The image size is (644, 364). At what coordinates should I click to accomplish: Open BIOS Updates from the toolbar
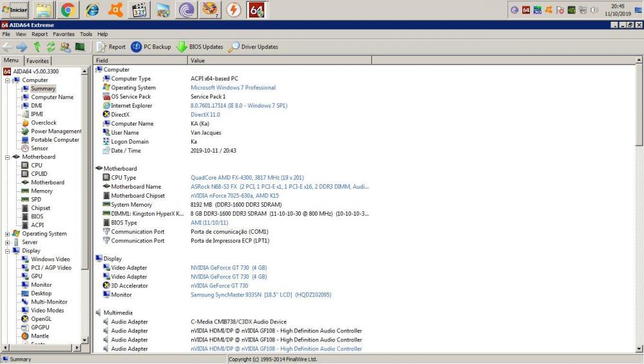[200, 47]
